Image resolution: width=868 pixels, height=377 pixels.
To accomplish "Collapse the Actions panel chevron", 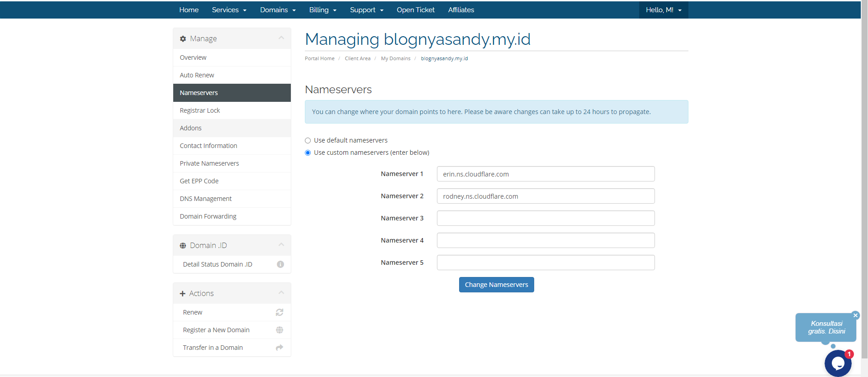I will (x=281, y=293).
